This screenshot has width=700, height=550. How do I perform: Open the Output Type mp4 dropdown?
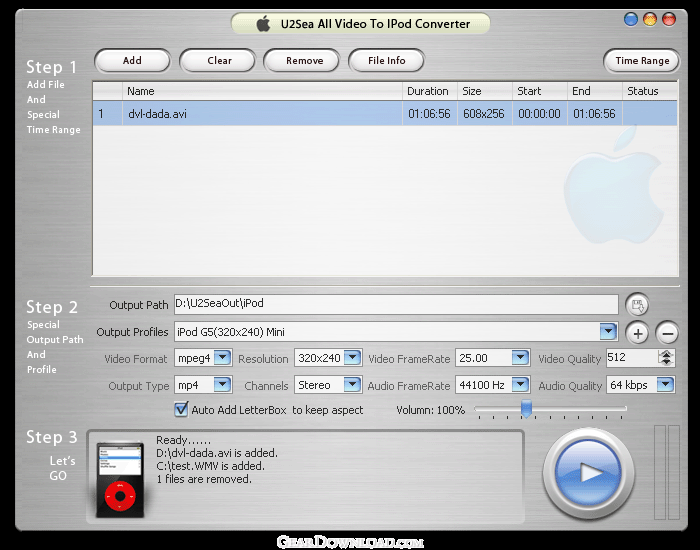(x=222, y=384)
